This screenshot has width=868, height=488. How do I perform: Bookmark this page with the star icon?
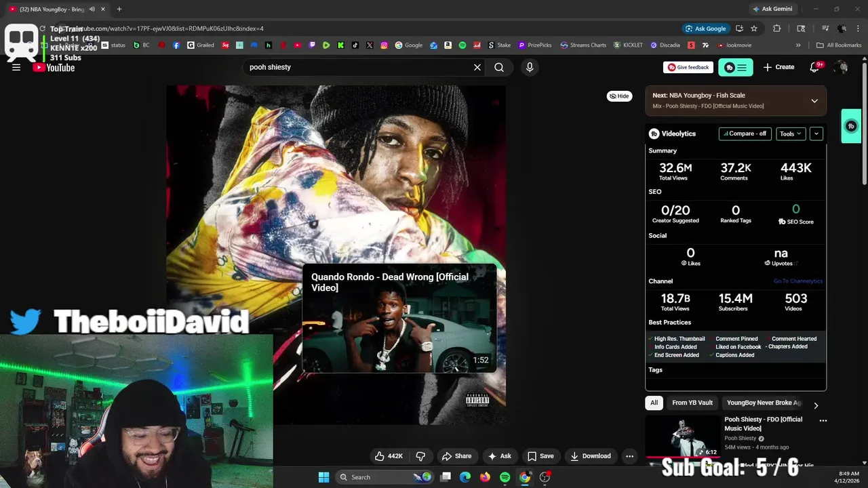point(754,28)
